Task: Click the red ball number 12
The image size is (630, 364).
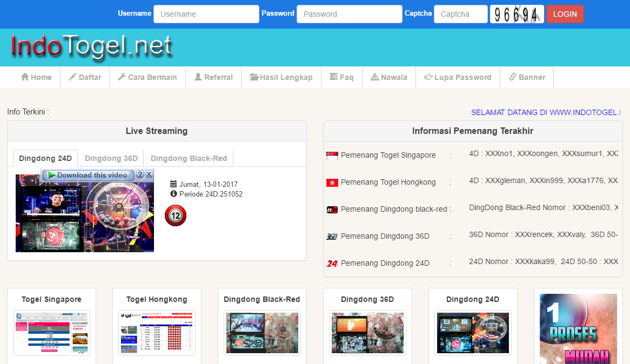Action: pos(176,215)
